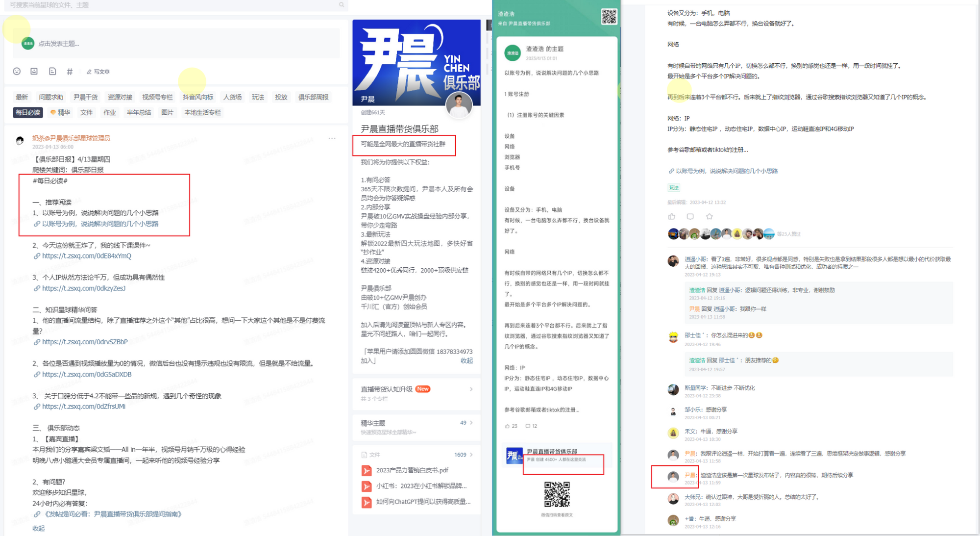Select the 图片 filter tab
Image resolution: width=980 pixels, height=536 pixels.
(167, 112)
